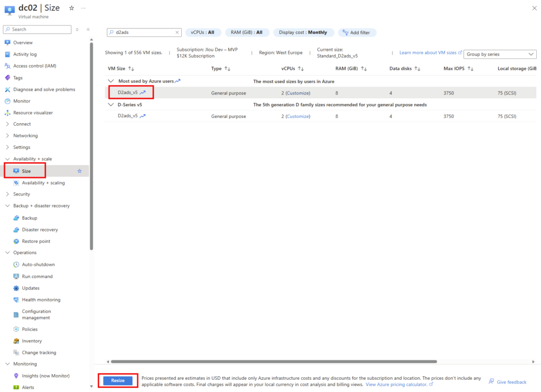Click the Activity log icon

click(7, 54)
